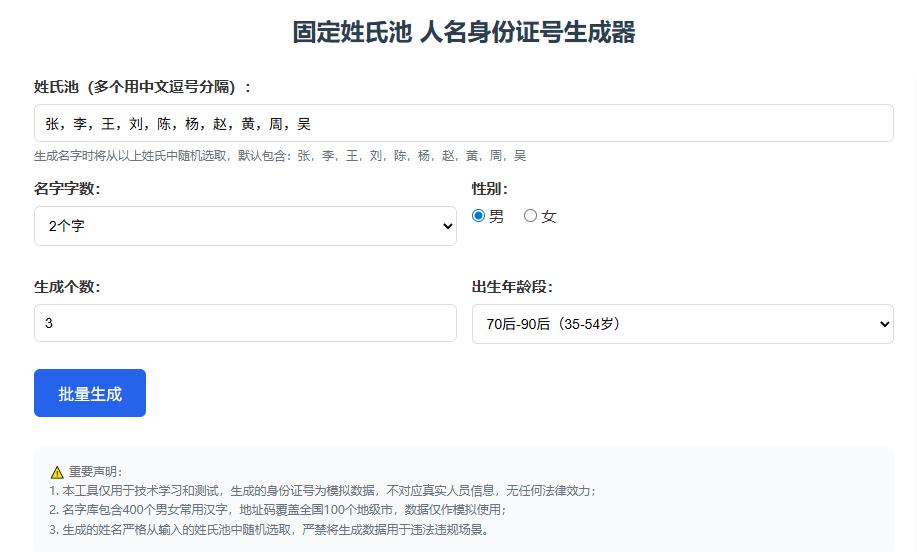The height and width of the screenshot is (552, 917).
Task: Click the 姓氏池 field label
Action: (x=143, y=87)
